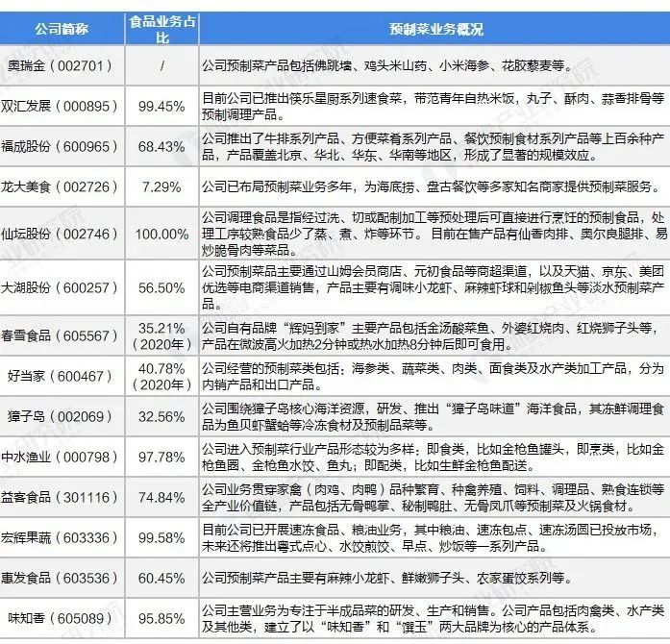Select the cell 味知香（605089）
Image resolution: width=670 pixels, height=644 pixels.
click(62, 618)
